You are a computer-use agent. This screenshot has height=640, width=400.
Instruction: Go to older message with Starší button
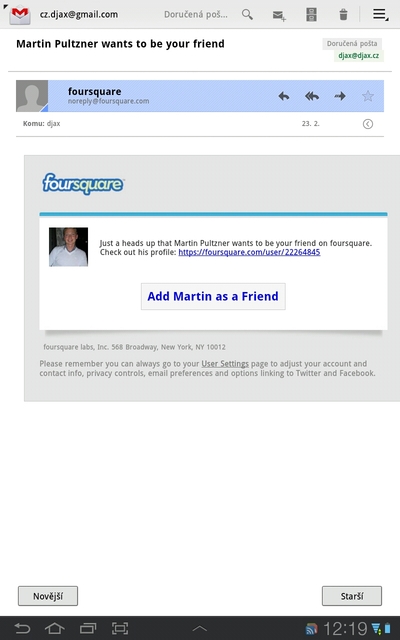click(352, 596)
